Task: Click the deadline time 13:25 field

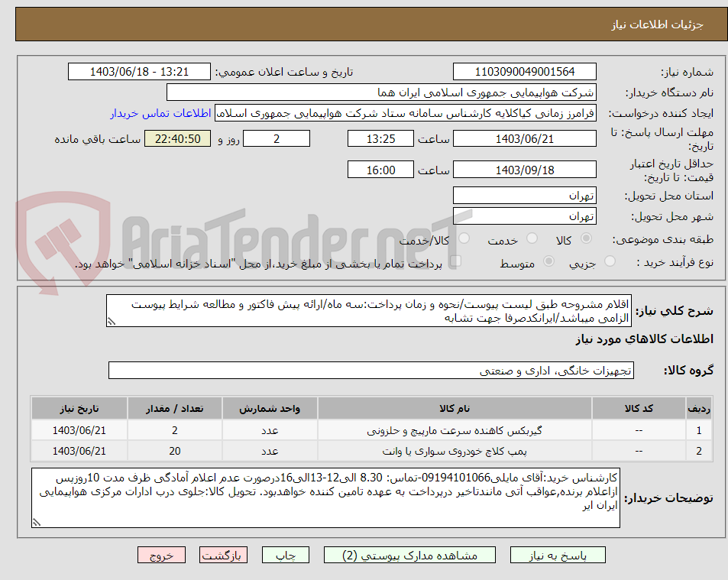Action: [380, 138]
